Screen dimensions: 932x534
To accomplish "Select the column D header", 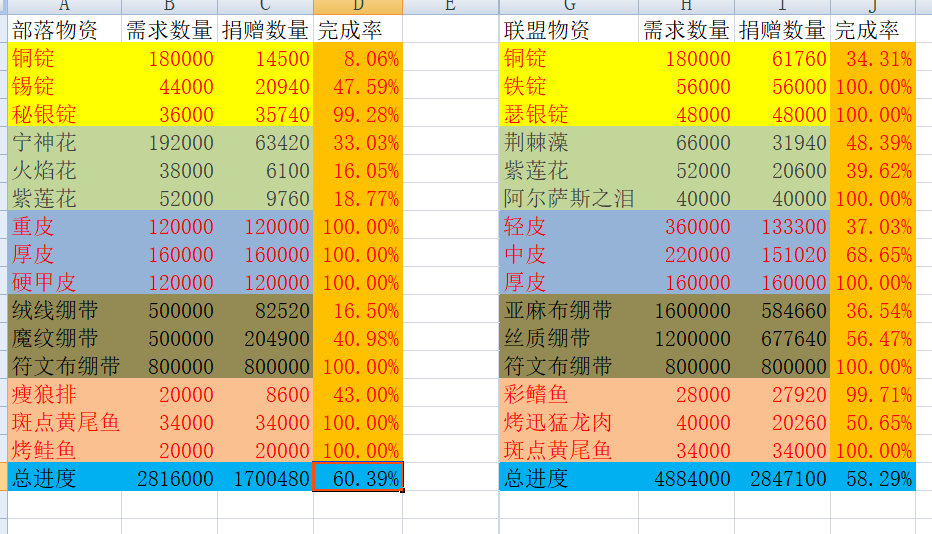I will pos(358,7).
